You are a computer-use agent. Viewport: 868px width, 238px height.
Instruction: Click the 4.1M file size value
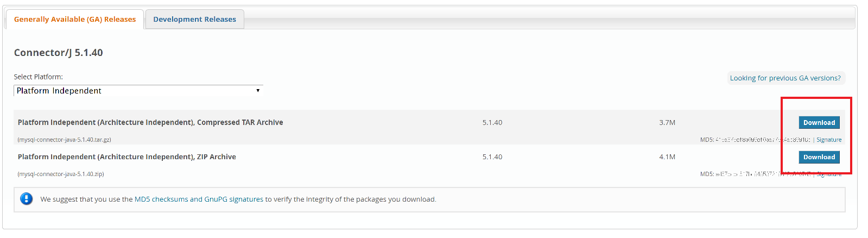pos(667,157)
